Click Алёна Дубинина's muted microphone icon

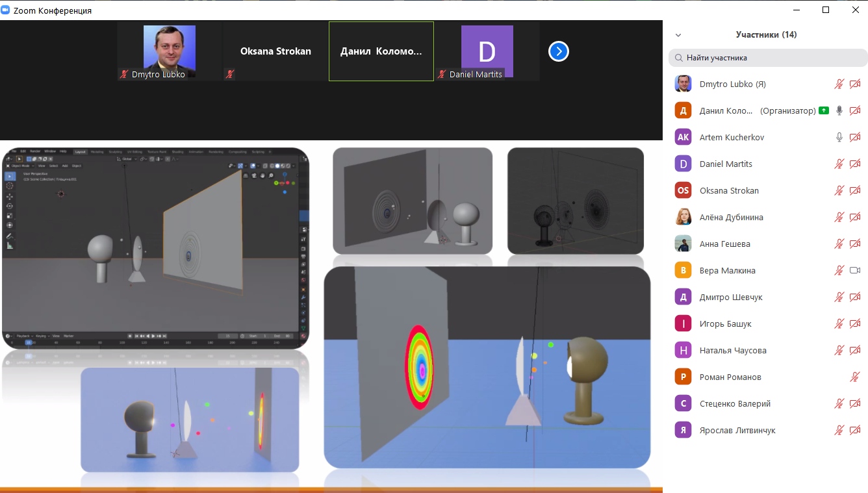pos(839,217)
